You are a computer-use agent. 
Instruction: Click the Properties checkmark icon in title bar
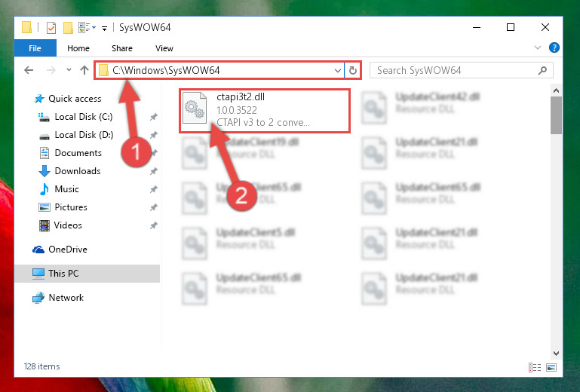pos(51,27)
